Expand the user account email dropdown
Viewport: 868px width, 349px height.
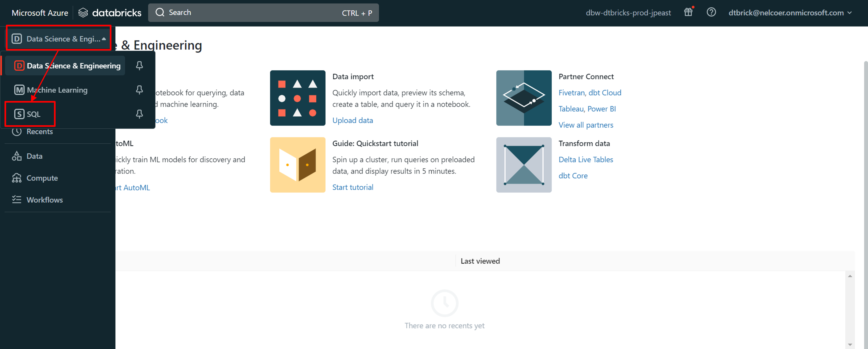(790, 13)
